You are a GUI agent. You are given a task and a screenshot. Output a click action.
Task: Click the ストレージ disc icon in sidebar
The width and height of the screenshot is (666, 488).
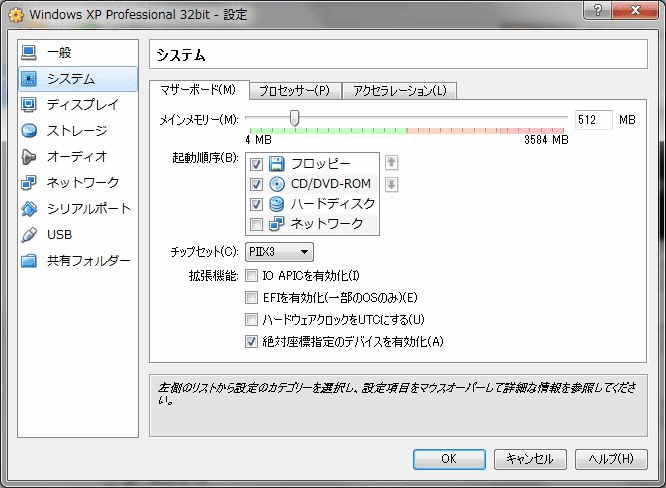[28, 130]
